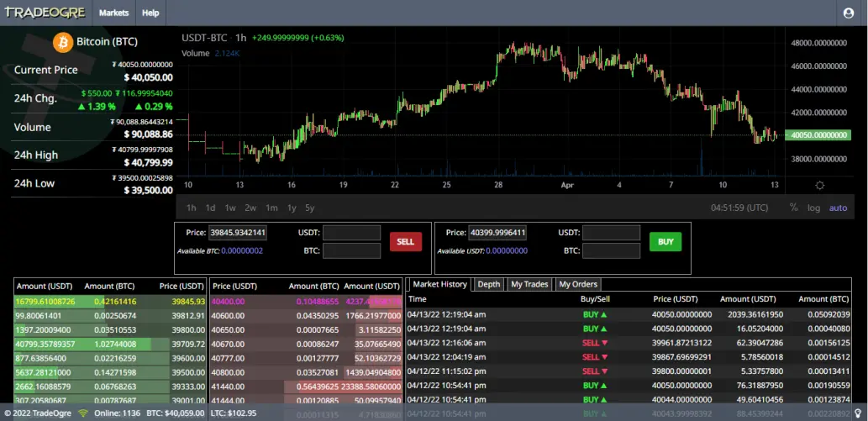The image size is (868, 421).
Task: Click buy order at price 39709.72
Action: [110, 344]
